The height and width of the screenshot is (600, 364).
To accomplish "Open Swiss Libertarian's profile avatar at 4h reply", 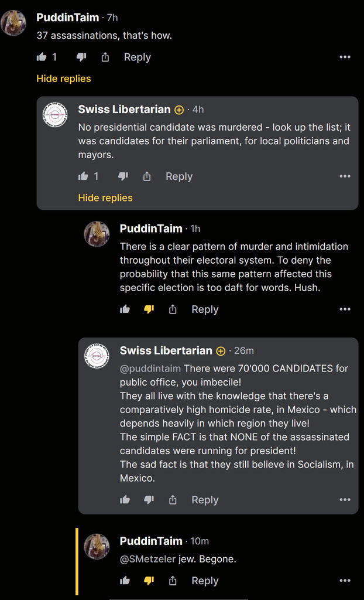I will [x=56, y=114].
